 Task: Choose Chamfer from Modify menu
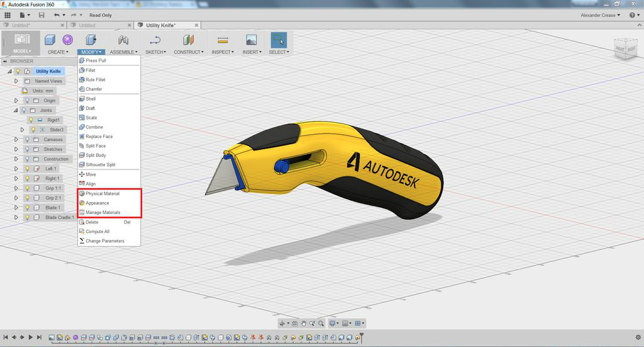(109, 89)
